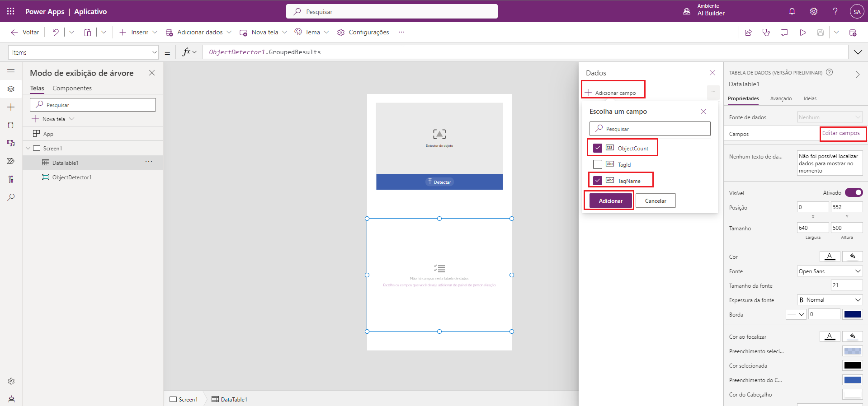Click the paste clipboard icon

pos(88,32)
